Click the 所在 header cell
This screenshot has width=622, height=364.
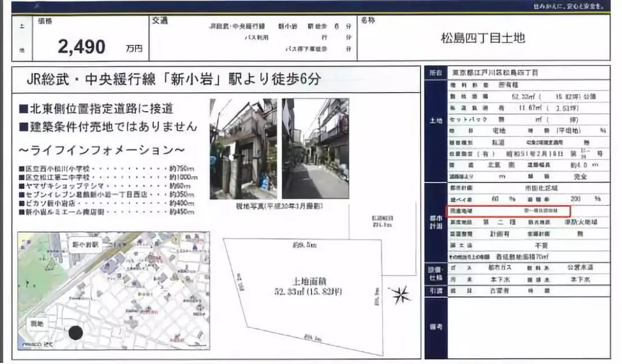(435, 73)
